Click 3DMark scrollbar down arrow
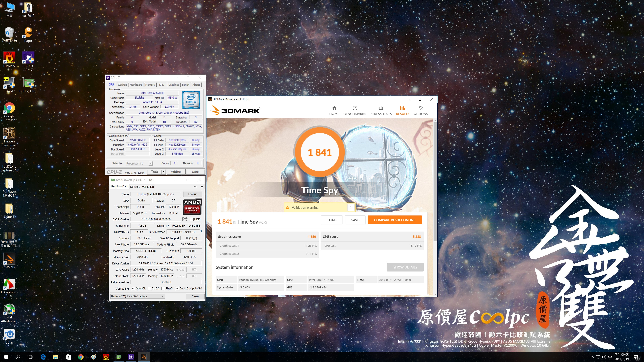644x362 pixels. tap(435, 295)
